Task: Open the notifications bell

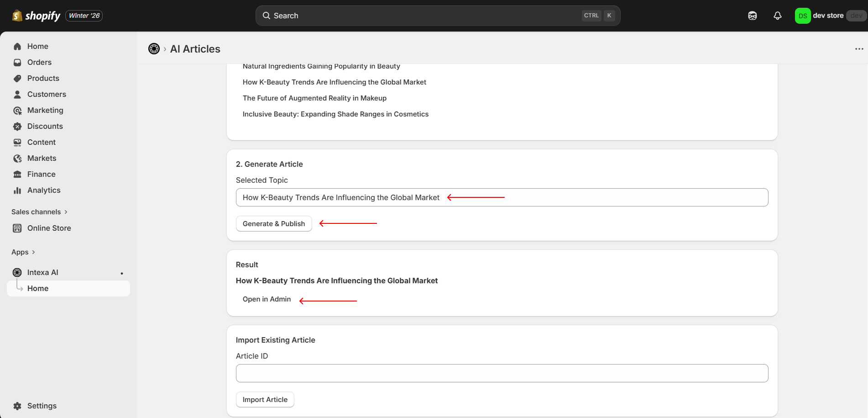Action: 777,16
